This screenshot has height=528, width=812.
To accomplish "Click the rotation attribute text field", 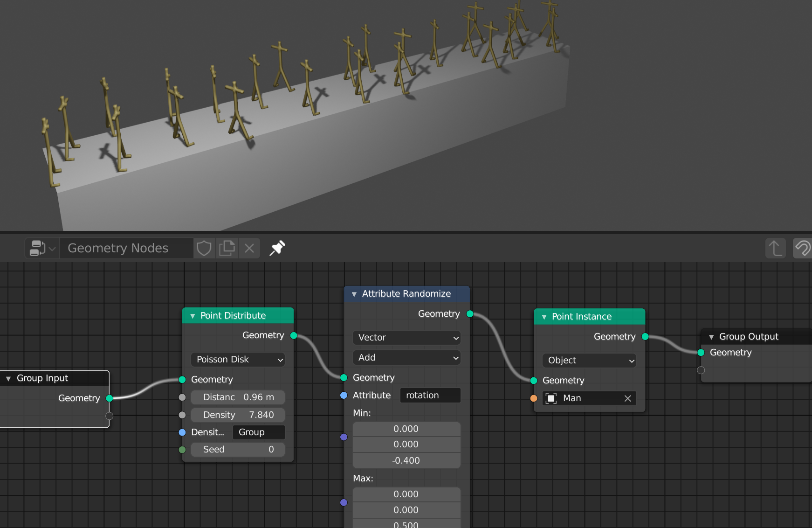I will point(430,396).
